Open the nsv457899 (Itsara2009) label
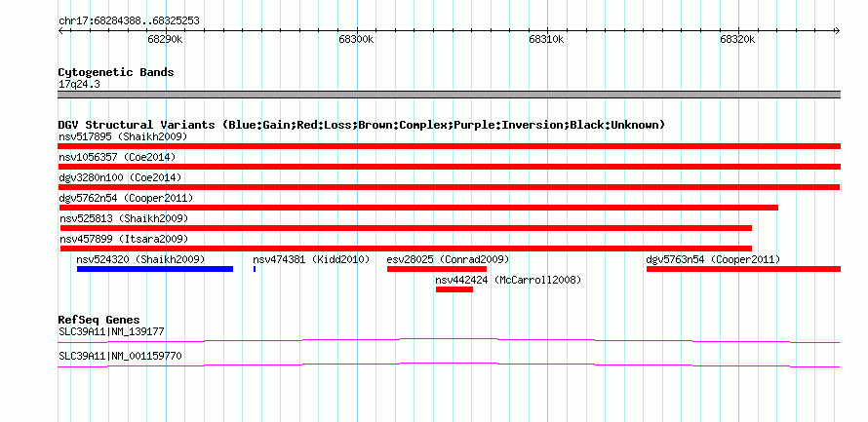Image resolution: width=868 pixels, height=422 pixels. (124, 239)
